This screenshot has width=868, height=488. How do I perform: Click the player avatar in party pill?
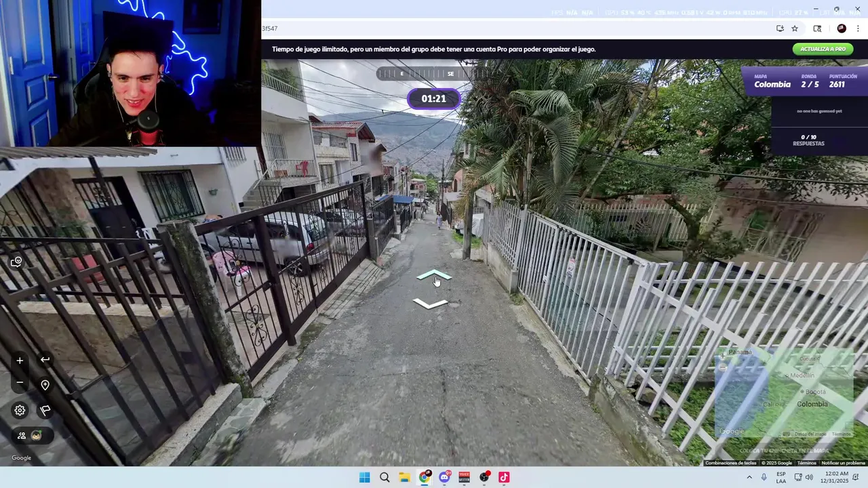click(37, 436)
